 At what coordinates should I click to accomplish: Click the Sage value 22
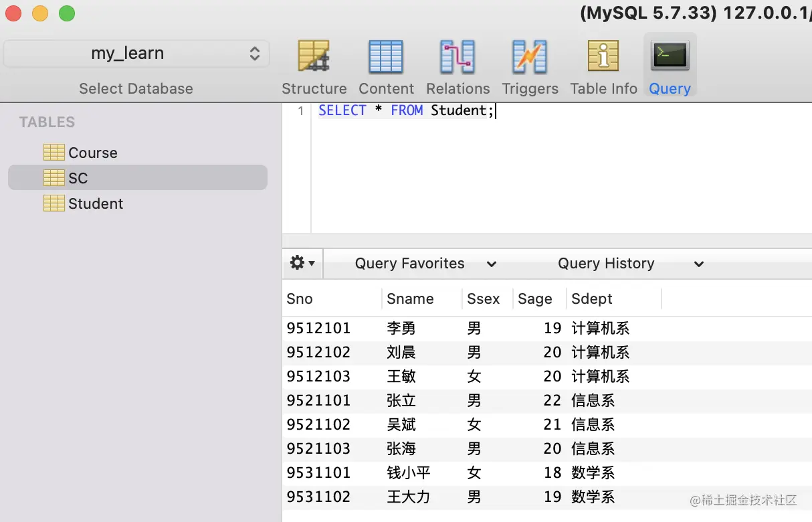click(552, 401)
